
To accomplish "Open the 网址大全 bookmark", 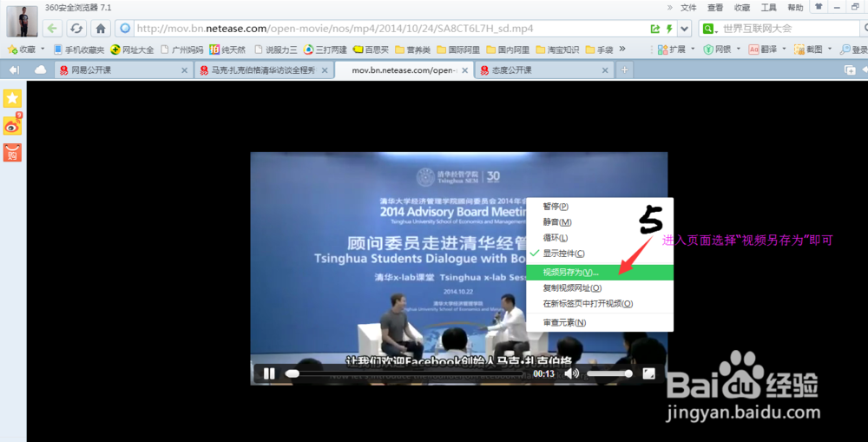I will click(132, 49).
